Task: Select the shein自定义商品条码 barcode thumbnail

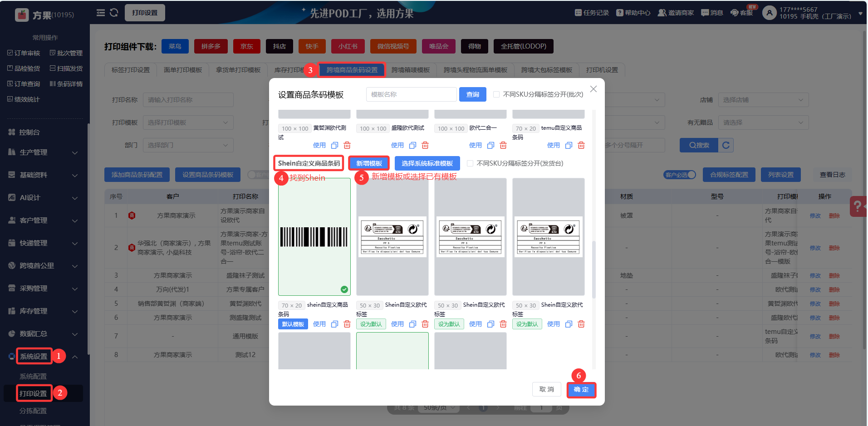Action: 314,237
